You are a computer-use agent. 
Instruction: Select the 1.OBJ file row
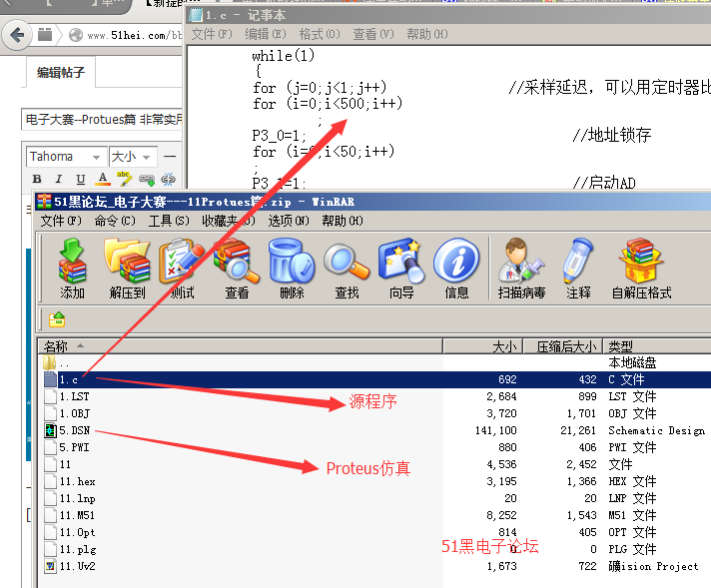(376, 413)
